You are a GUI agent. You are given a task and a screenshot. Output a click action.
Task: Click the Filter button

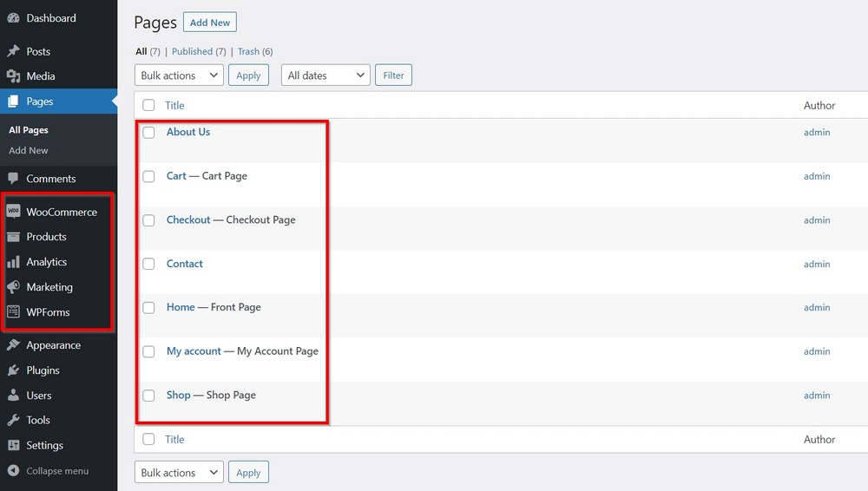click(393, 75)
